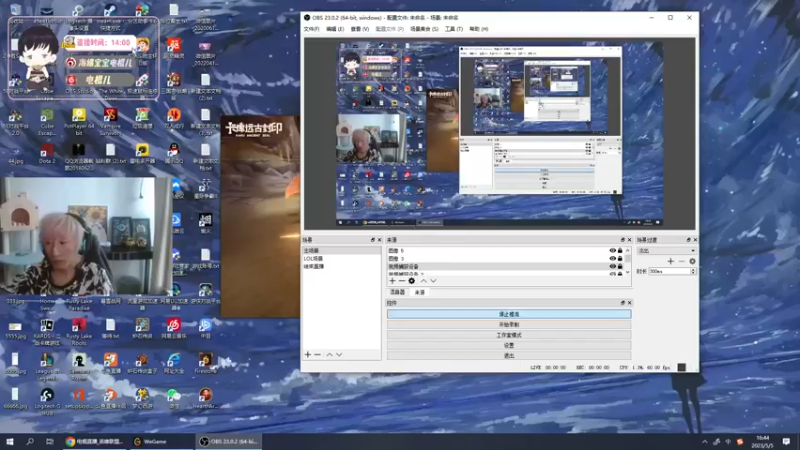
Task: Open the Windows Start menu
Action: [x=10, y=441]
